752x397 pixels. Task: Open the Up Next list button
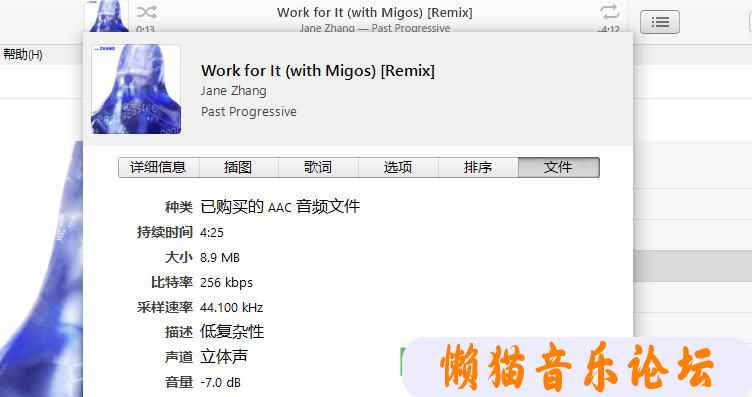(x=660, y=22)
